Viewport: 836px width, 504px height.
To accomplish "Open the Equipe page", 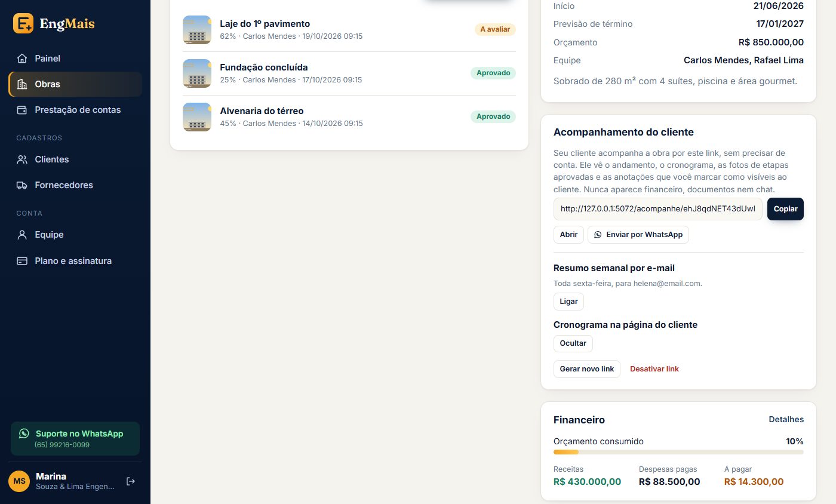I will [x=75, y=235].
